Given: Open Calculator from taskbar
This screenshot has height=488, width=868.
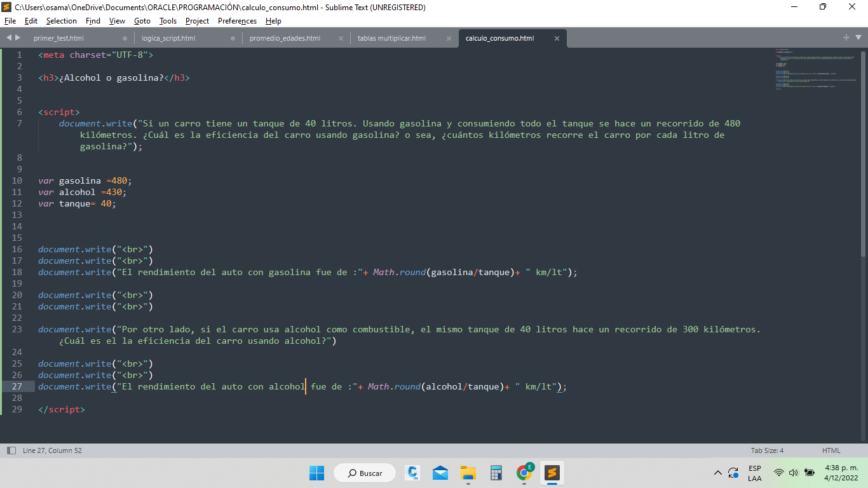Looking at the screenshot, I should click(x=496, y=473).
